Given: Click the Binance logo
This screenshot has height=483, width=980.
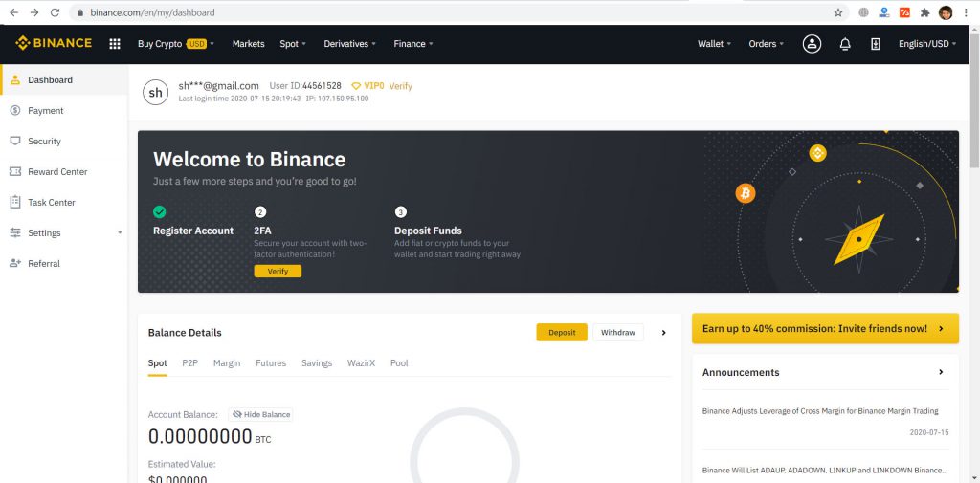Looking at the screenshot, I should [54, 43].
